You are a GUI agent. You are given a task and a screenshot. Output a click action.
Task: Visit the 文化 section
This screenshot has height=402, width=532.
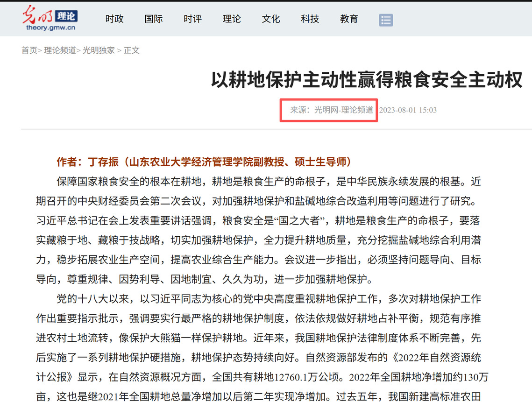271,19
